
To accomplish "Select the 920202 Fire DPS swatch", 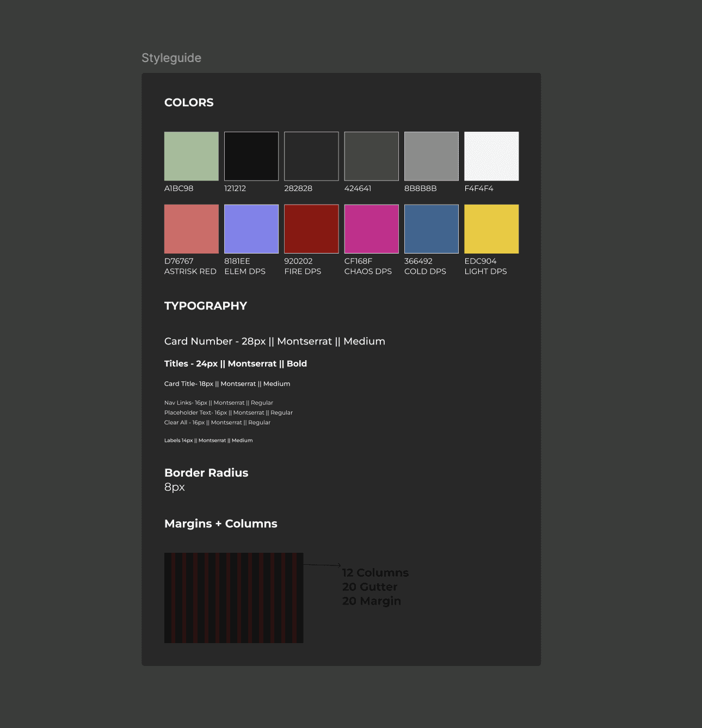I will 311,229.
